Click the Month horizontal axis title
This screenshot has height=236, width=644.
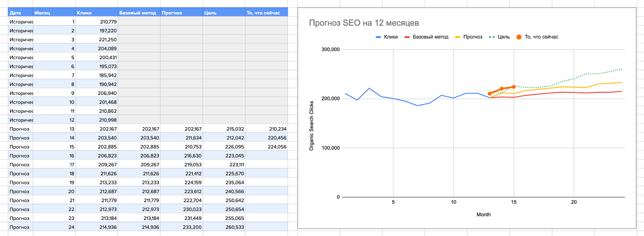coord(484,215)
